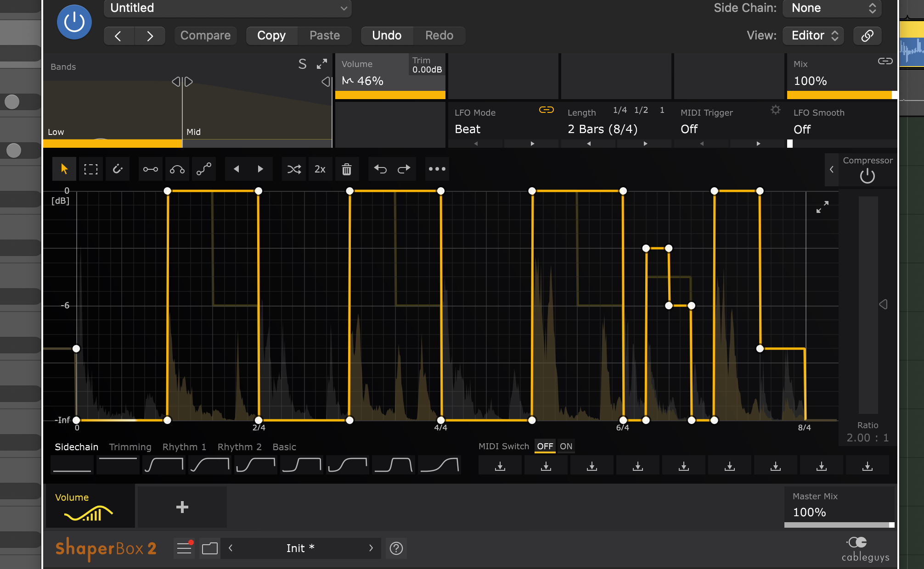
Task: Click the randomize shuffle icon
Action: (294, 169)
